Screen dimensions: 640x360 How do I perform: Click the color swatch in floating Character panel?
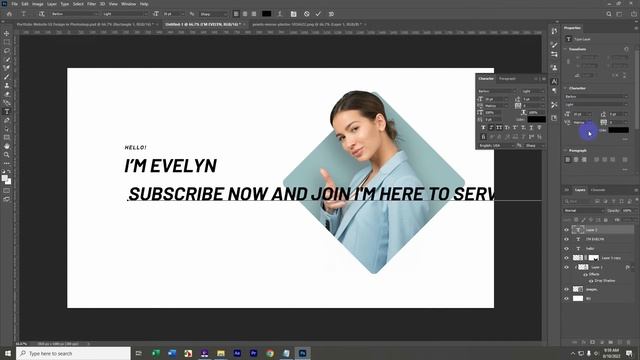[x=536, y=119]
